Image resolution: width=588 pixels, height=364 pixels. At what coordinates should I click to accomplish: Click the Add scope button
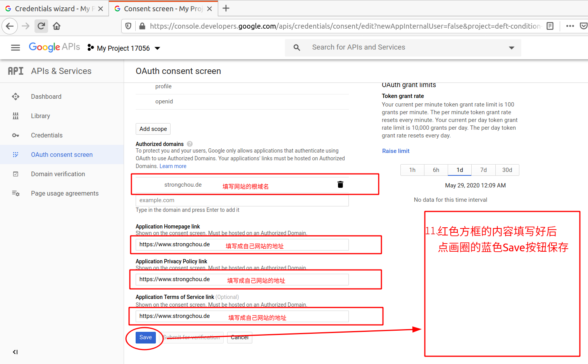[153, 129]
